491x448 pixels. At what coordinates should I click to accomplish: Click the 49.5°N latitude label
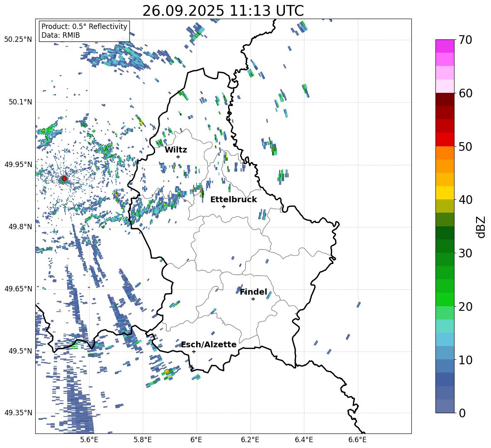pyautogui.click(x=20, y=351)
